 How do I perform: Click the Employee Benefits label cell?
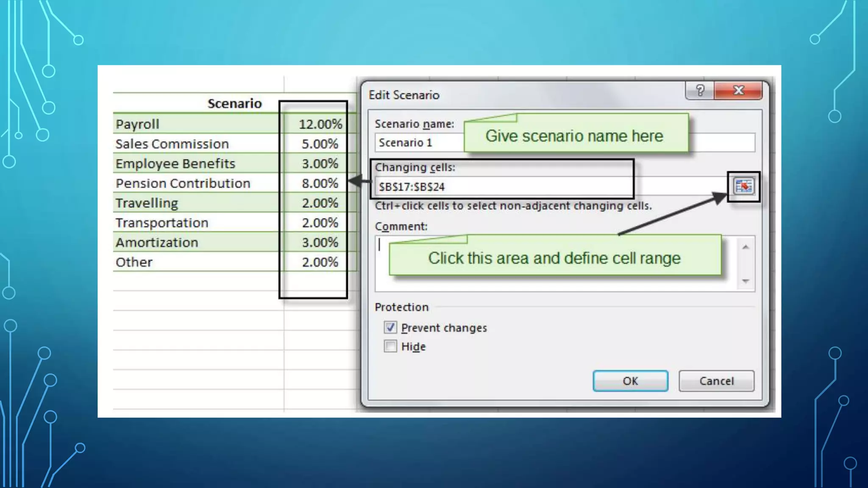pos(175,164)
